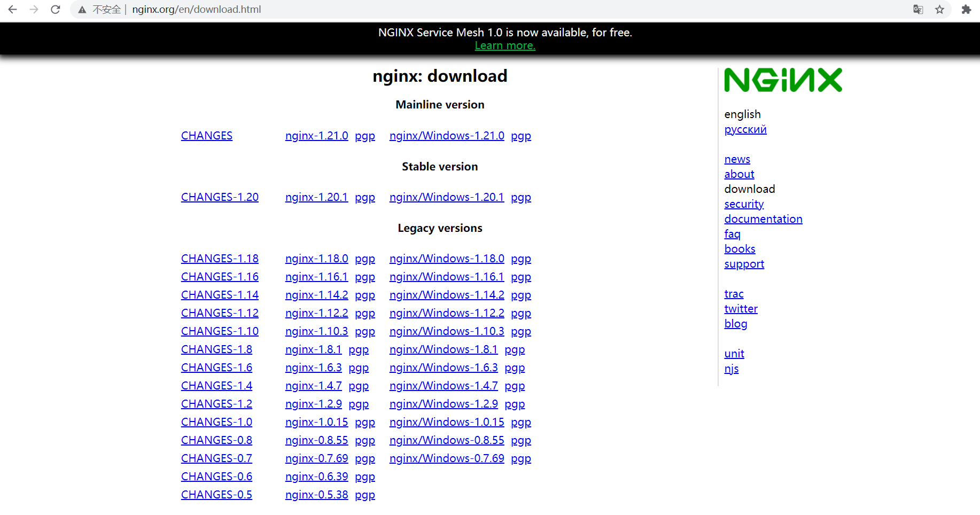
Task: Download nginx/Windows-0.8.55
Action: 447,440
